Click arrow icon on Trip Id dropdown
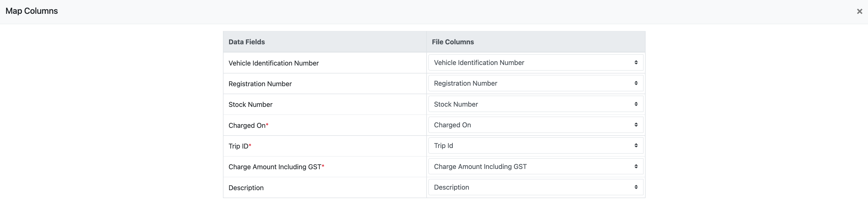 pyautogui.click(x=636, y=145)
